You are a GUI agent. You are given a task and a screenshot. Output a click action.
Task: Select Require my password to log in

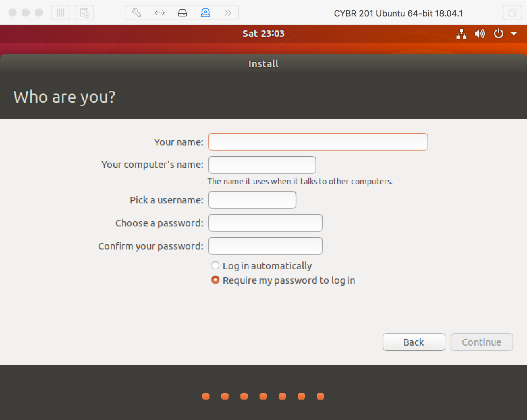pos(215,280)
